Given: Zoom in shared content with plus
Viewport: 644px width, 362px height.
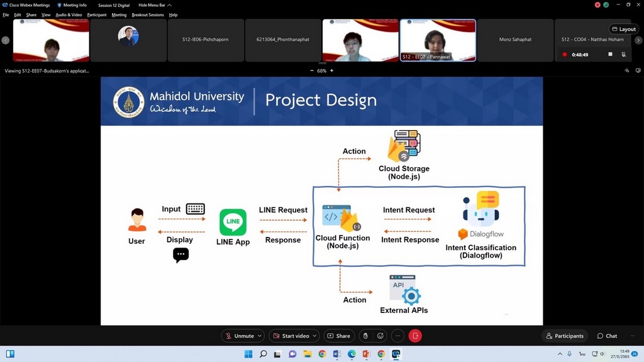Looking at the screenshot, I should point(332,70).
